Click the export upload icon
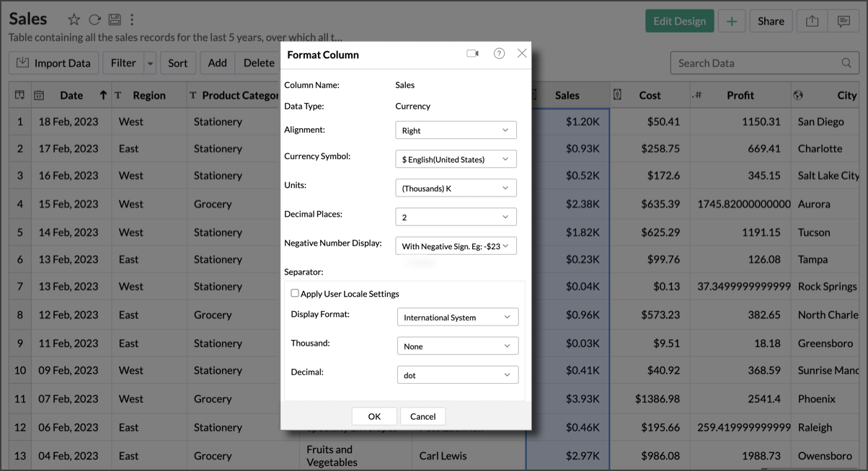868x471 pixels. point(812,21)
